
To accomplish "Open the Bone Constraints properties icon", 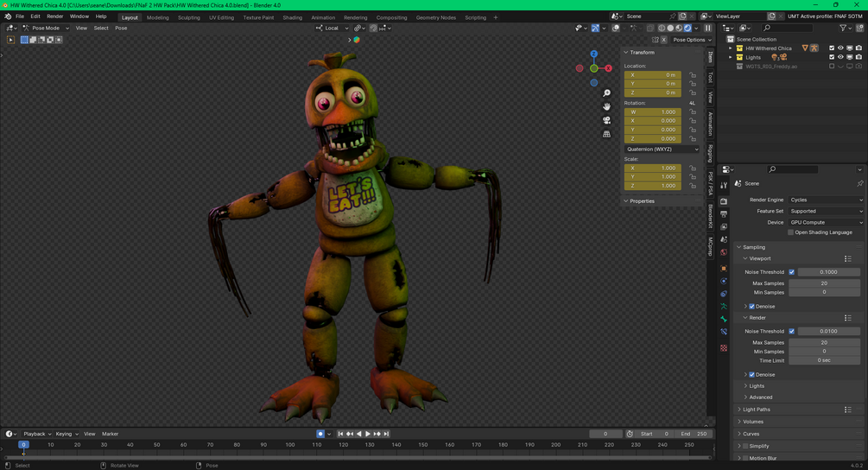I will (x=724, y=332).
